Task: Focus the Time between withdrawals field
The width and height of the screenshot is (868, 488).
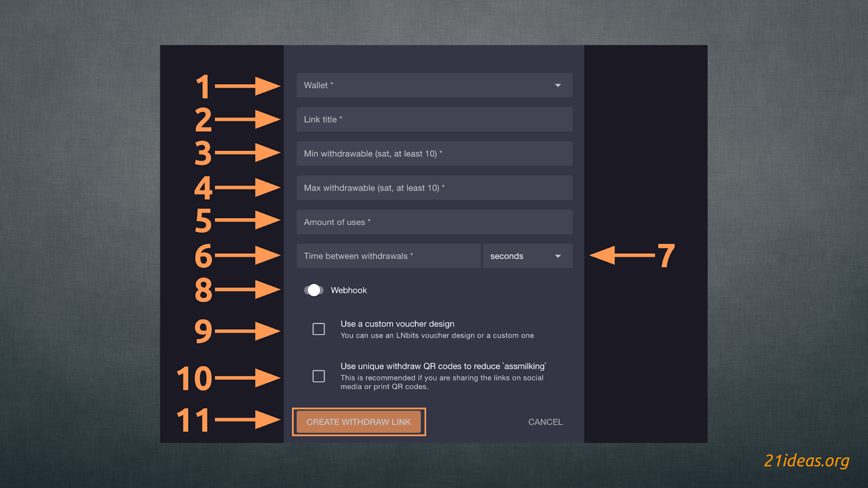Action: click(388, 256)
